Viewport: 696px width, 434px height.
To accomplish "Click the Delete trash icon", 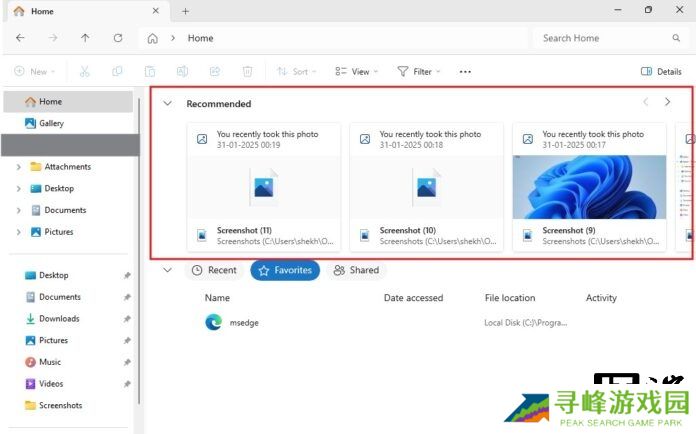I will (x=247, y=71).
